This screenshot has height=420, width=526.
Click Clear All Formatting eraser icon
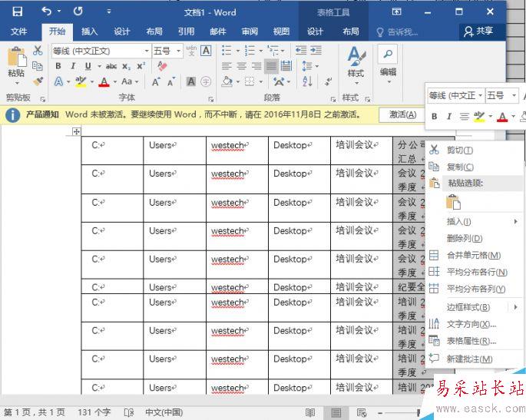click(162, 66)
